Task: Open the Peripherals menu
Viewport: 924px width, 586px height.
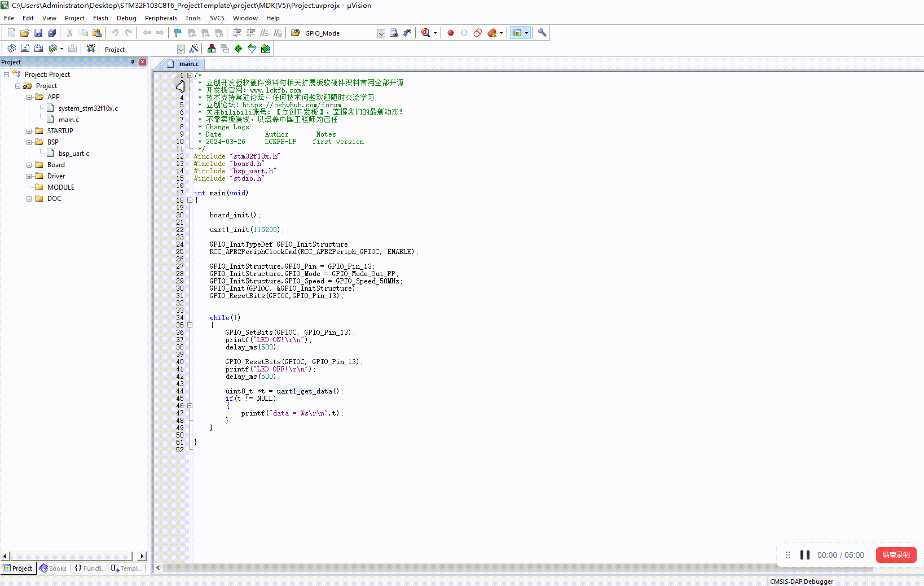Action: tap(161, 18)
